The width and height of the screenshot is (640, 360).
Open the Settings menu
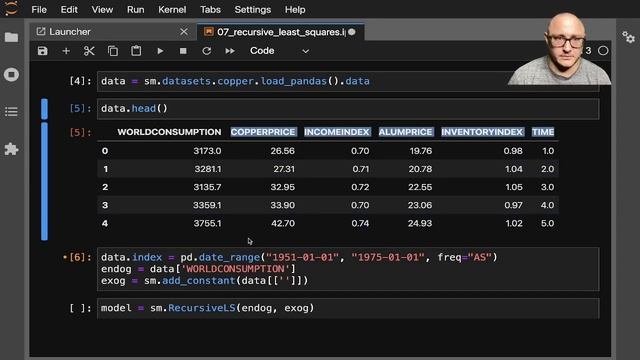[x=253, y=9]
